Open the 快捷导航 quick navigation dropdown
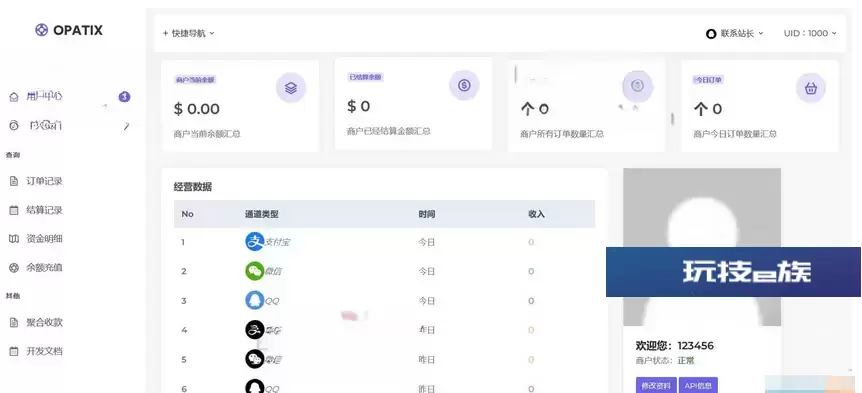 point(188,33)
